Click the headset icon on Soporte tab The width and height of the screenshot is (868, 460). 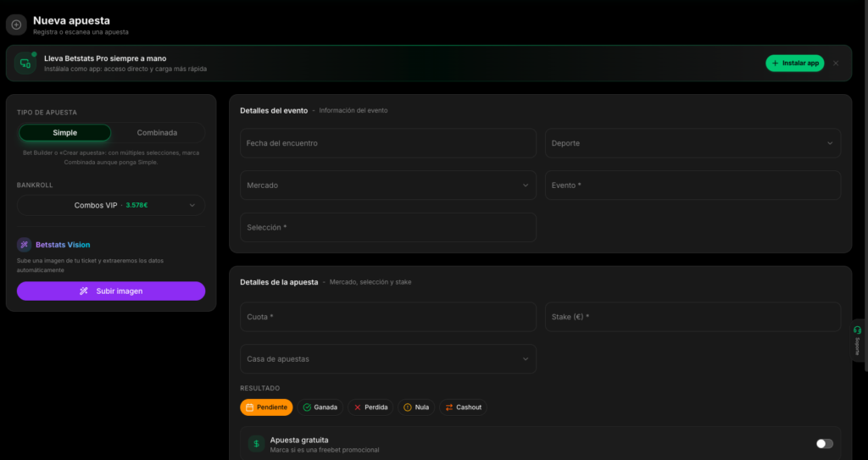(858, 330)
